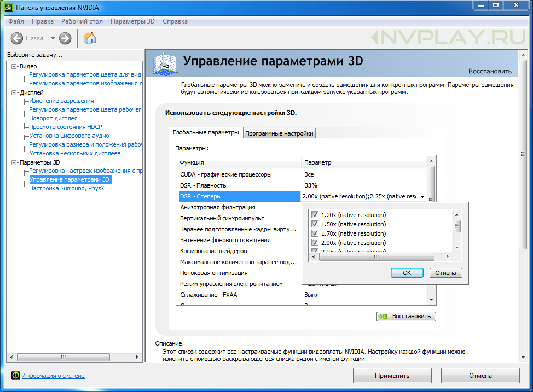Select Изменение разрешения in the tree
Image resolution: width=533 pixels, height=392 pixels.
coord(61,101)
